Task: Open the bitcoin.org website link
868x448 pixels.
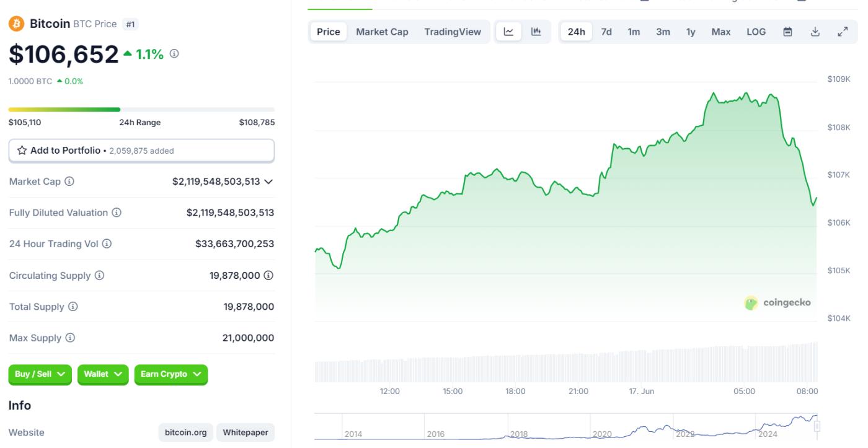Action: [x=186, y=433]
